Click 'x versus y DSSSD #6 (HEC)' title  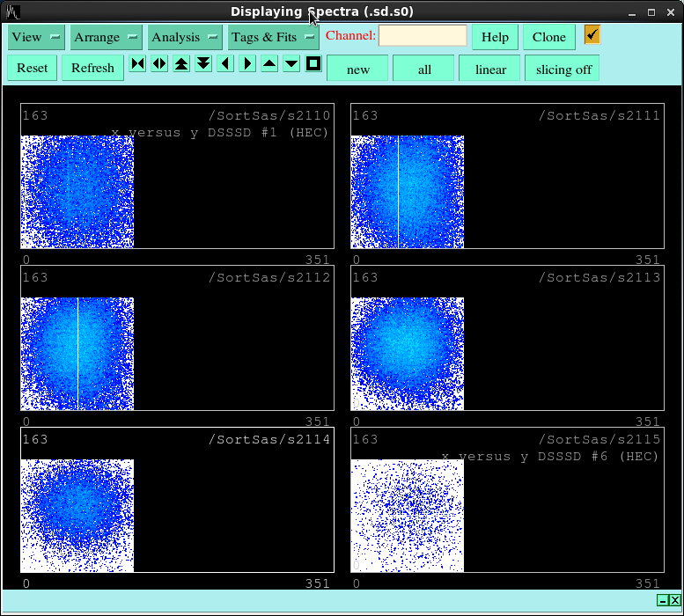[550, 457]
